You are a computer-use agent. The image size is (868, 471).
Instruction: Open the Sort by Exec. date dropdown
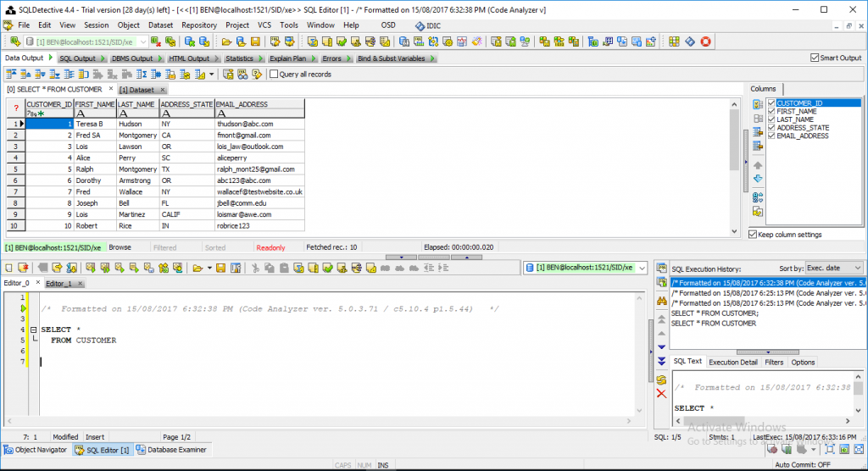834,268
